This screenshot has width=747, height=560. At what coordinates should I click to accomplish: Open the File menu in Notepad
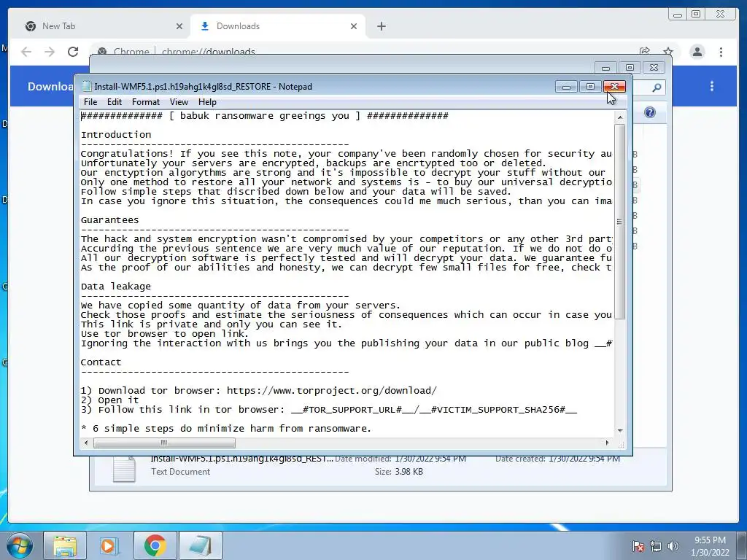tap(90, 102)
